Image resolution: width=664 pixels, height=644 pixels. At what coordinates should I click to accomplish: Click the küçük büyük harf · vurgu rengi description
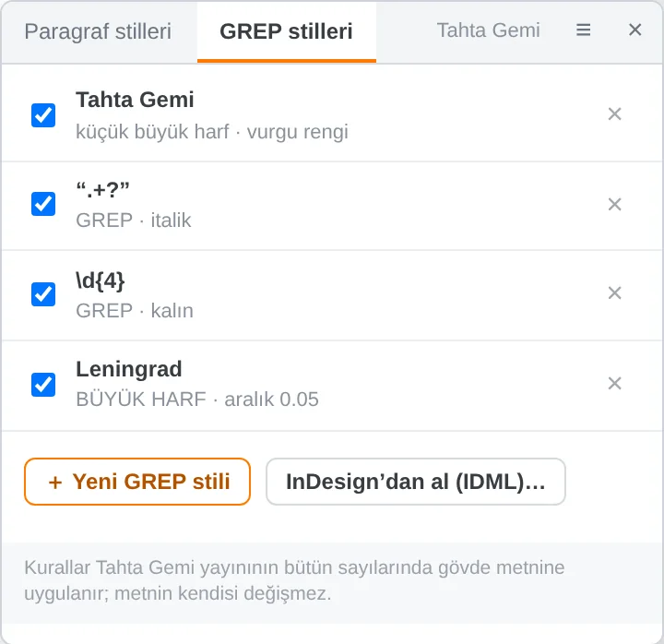[x=212, y=132]
